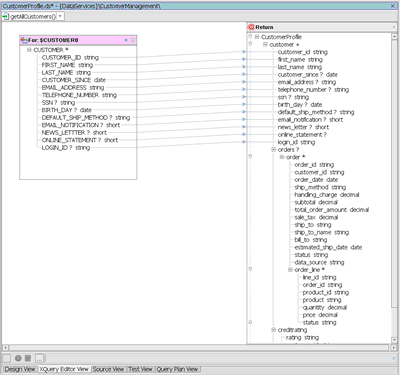Click the blue corner icon on the bottom toolbar
The height and width of the screenshot is (375, 400).
tap(394, 358)
